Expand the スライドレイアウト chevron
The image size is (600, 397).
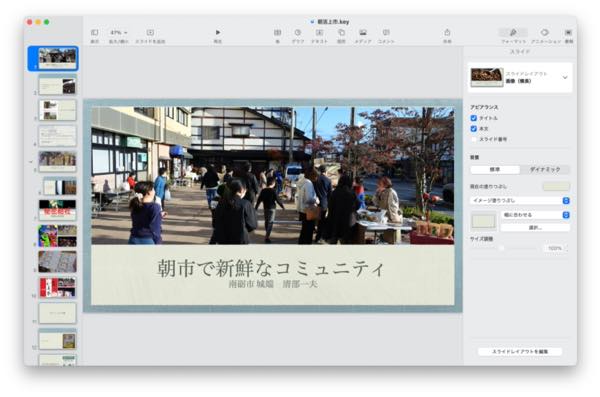coord(565,77)
